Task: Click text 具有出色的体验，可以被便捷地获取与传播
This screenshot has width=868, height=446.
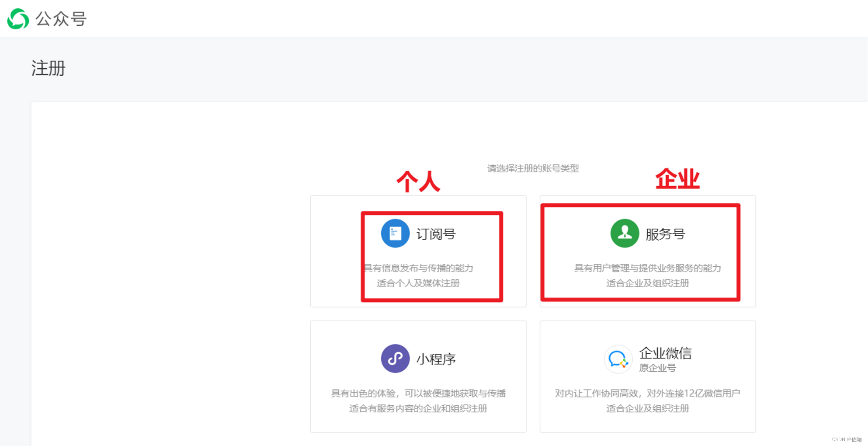Action: tap(418, 394)
